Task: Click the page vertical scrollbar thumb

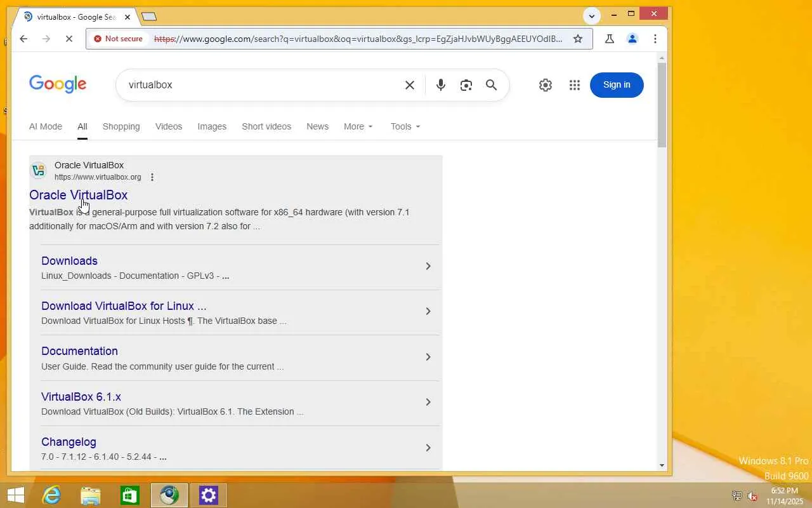Action: click(x=662, y=105)
